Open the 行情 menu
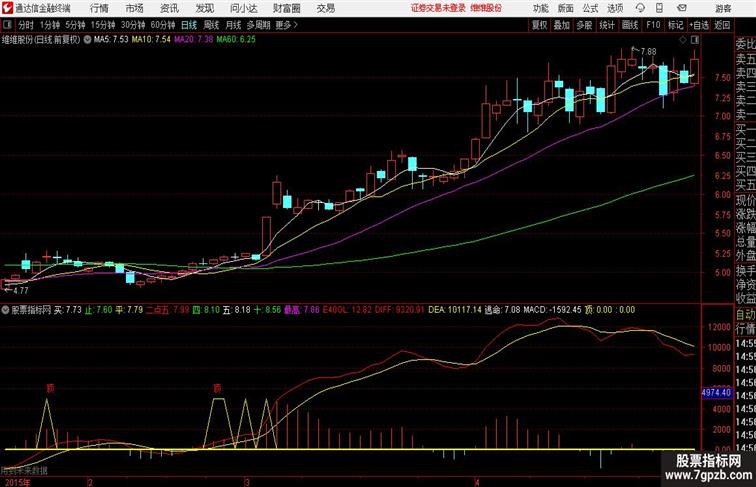The image size is (756, 487). (x=99, y=8)
